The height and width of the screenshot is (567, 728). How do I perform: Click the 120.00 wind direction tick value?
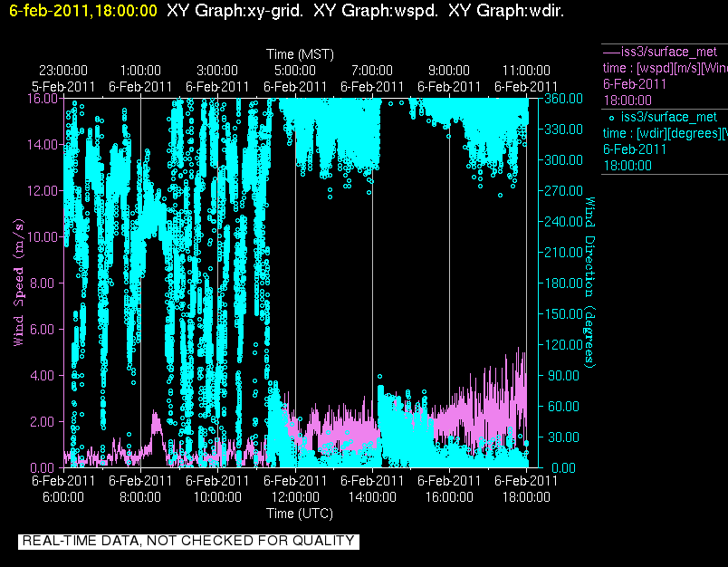pos(563,344)
